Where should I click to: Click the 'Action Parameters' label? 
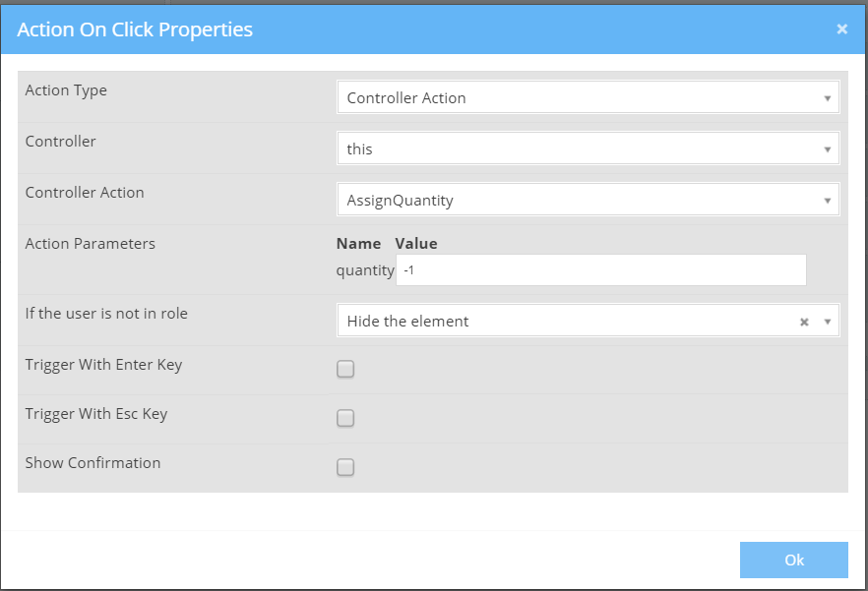(90, 244)
